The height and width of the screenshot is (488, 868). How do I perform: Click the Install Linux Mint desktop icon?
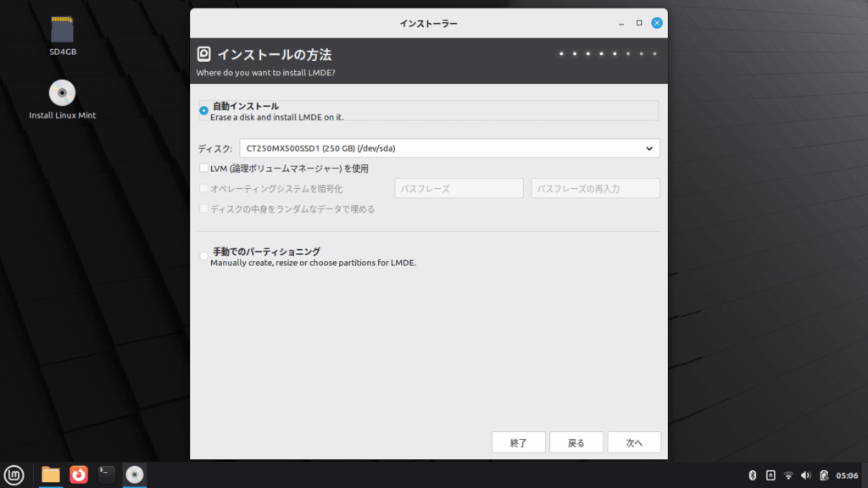coord(63,95)
